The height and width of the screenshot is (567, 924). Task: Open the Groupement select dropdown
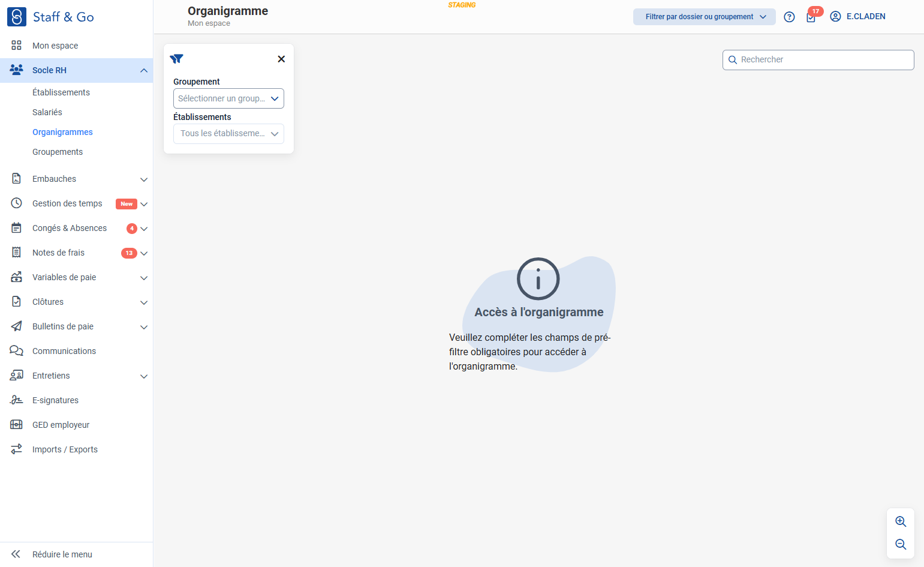pos(228,98)
